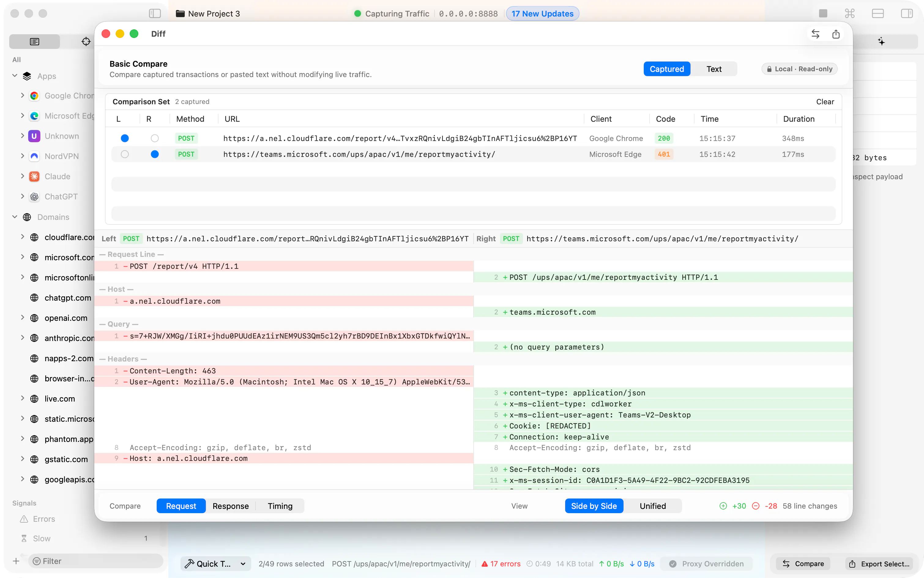Click the ChatGPT app icon in sidebar

point(34,196)
